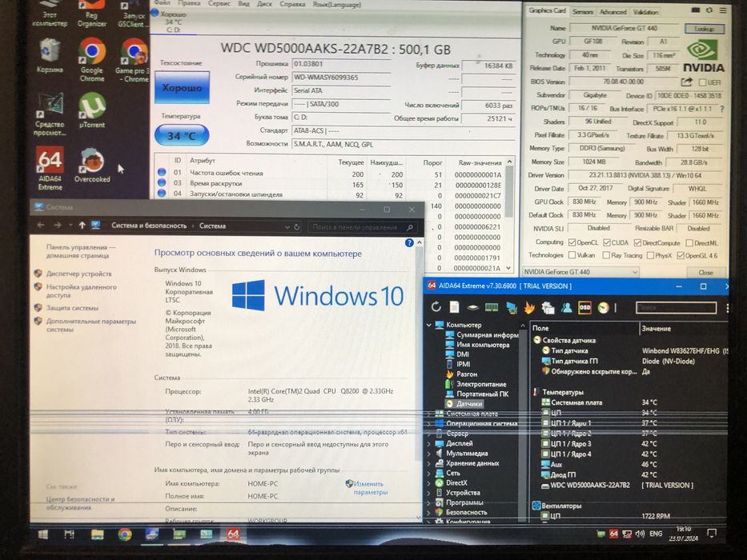Toggle the OpenCL checkbox
747x560 pixels.
pos(572,243)
